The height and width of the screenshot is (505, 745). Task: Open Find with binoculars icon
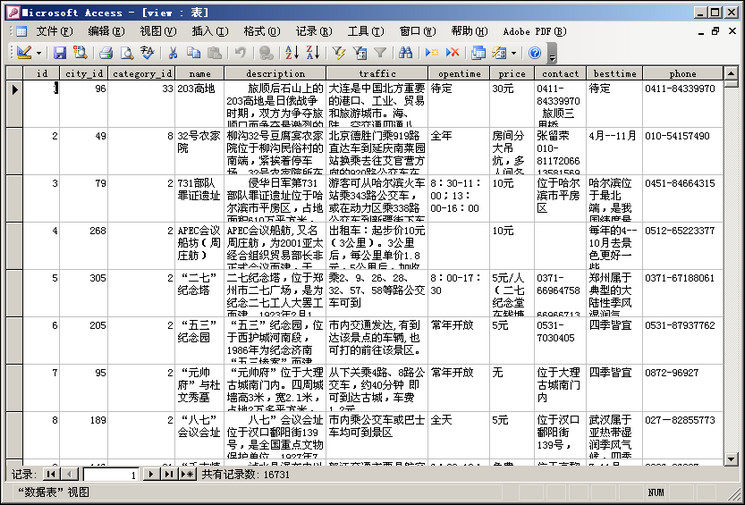coord(405,53)
